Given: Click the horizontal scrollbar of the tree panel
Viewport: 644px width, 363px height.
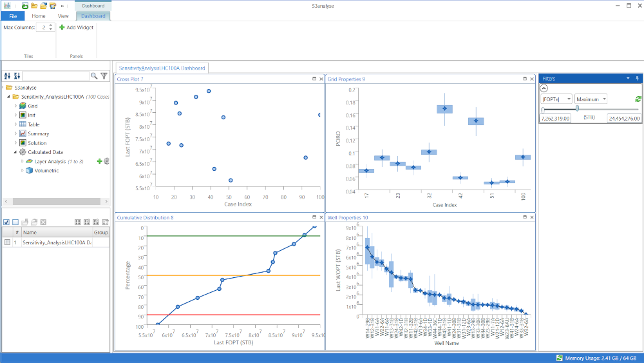Looking at the screenshot, I should click(56, 201).
